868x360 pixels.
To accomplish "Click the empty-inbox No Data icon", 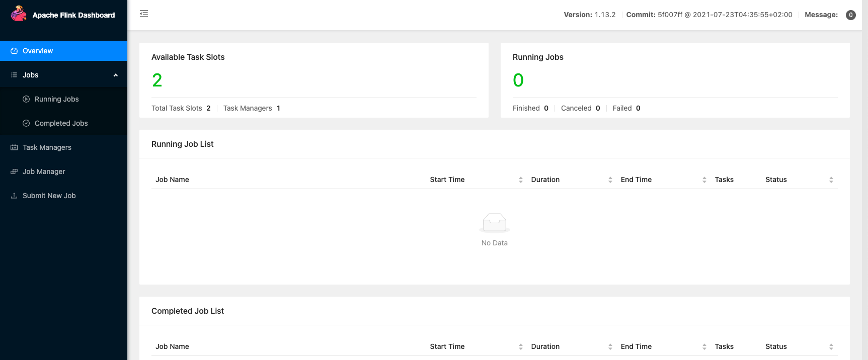I will (495, 223).
